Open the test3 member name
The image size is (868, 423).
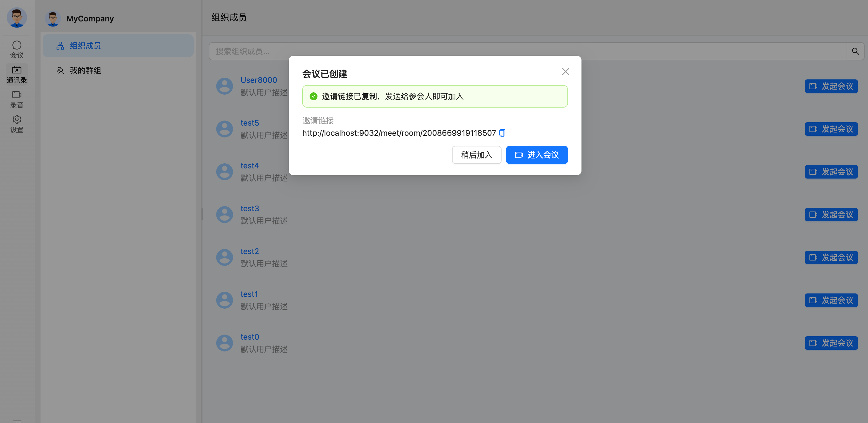click(x=250, y=209)
